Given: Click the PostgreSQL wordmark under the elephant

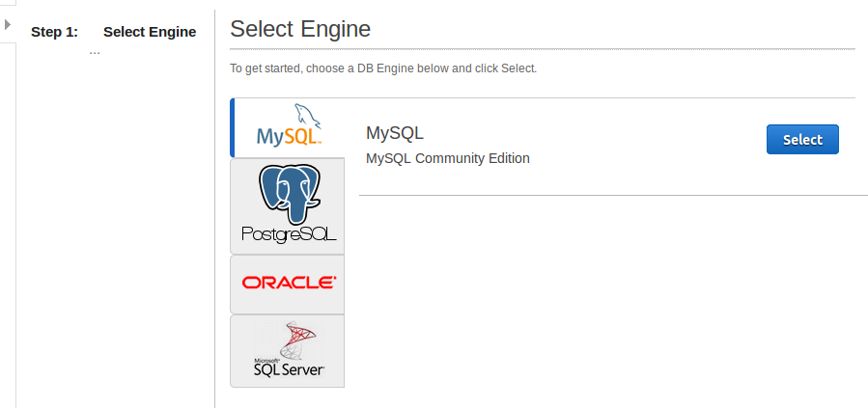Looking at the screenshot, I should 289,234.
